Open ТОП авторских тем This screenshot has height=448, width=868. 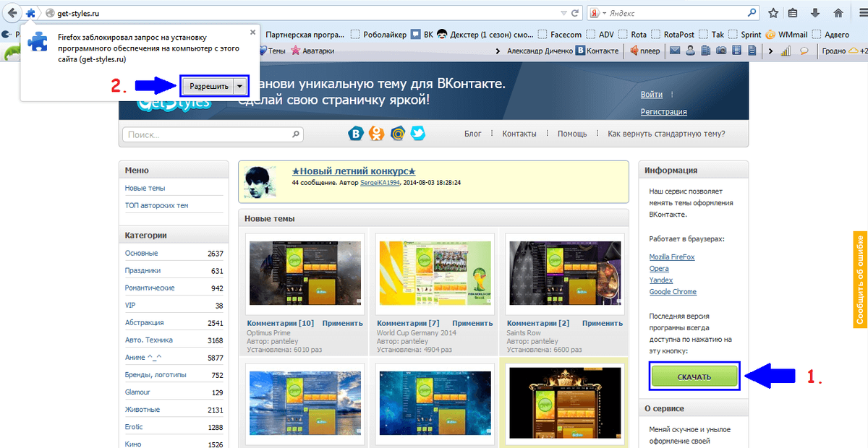[156, 205]
